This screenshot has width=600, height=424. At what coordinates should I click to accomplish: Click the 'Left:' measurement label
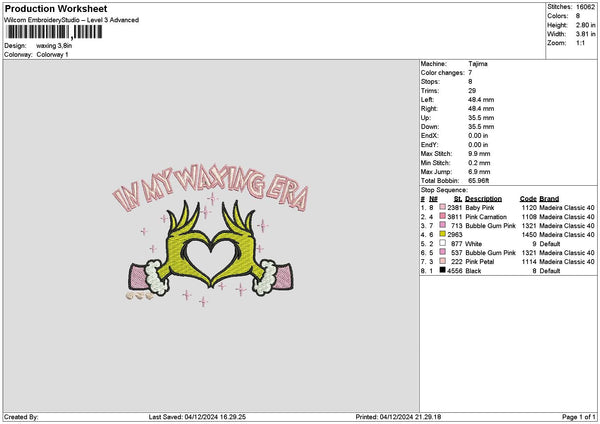coord(427,99)
